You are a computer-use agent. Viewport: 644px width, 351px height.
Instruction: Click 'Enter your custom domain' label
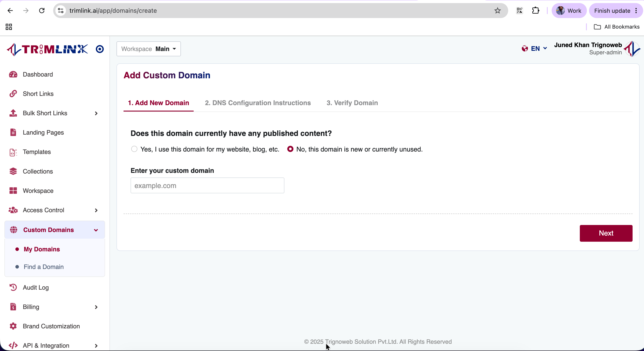pos(172,170)
